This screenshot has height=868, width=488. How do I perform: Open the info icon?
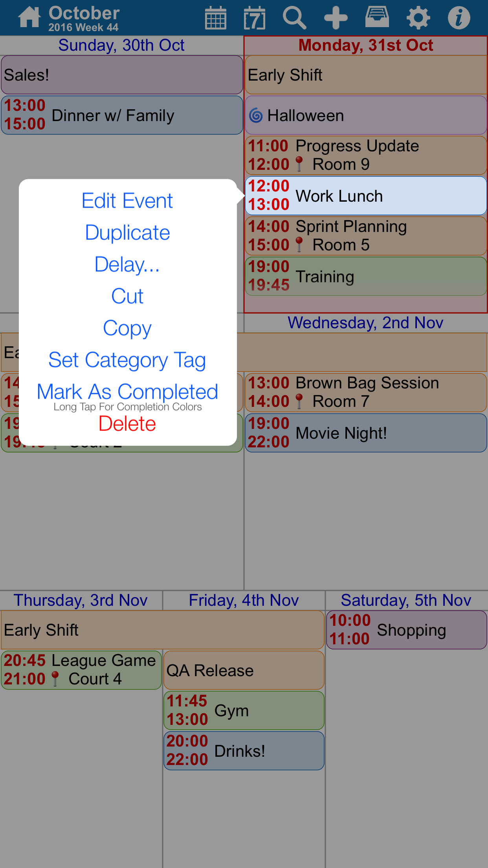coord(459,18)
